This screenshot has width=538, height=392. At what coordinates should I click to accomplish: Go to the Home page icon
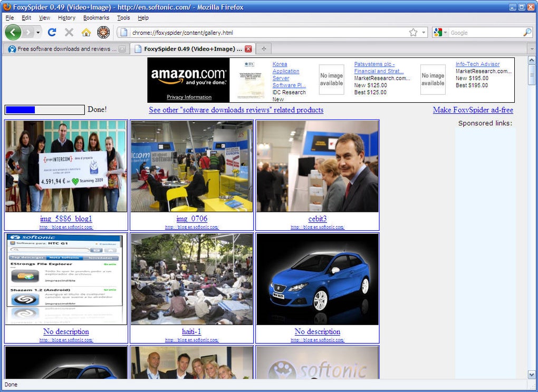pyautogui.click(x=86, y=33)
